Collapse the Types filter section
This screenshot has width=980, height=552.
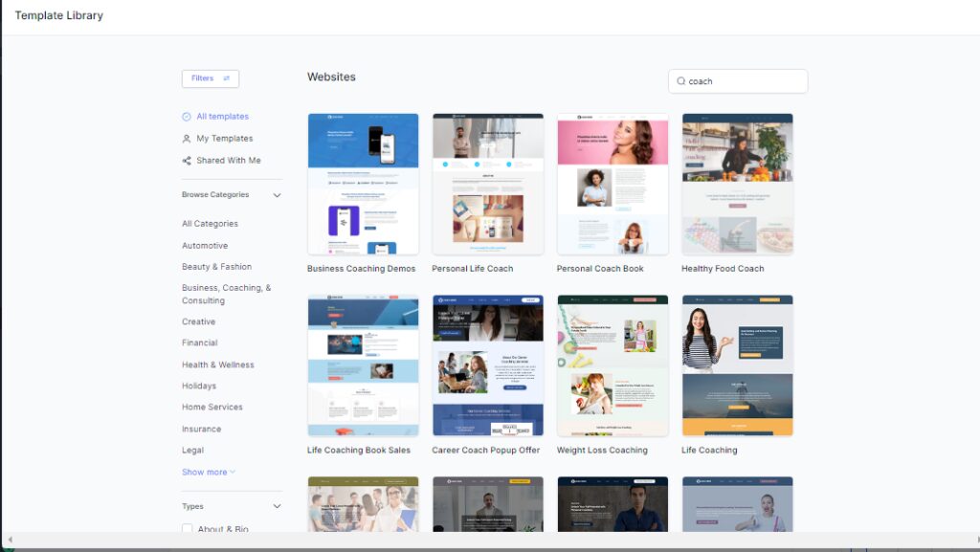pos(278,506)
